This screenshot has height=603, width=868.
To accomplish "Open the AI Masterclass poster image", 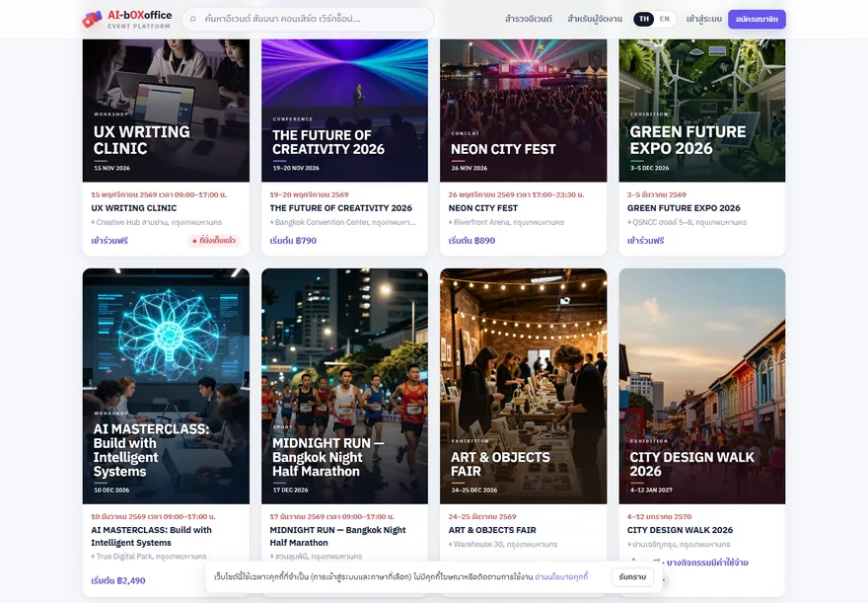I will pyautogui.click(x=166, y=386).
